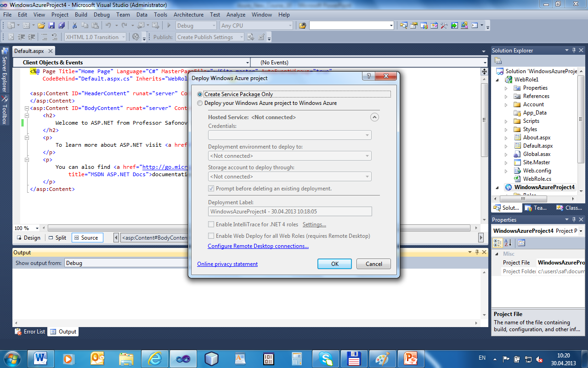Click OK in Deploy Windows Azure dialog
Image resolution: width=588 pixels, height=368 pixels.
(335, 264)
